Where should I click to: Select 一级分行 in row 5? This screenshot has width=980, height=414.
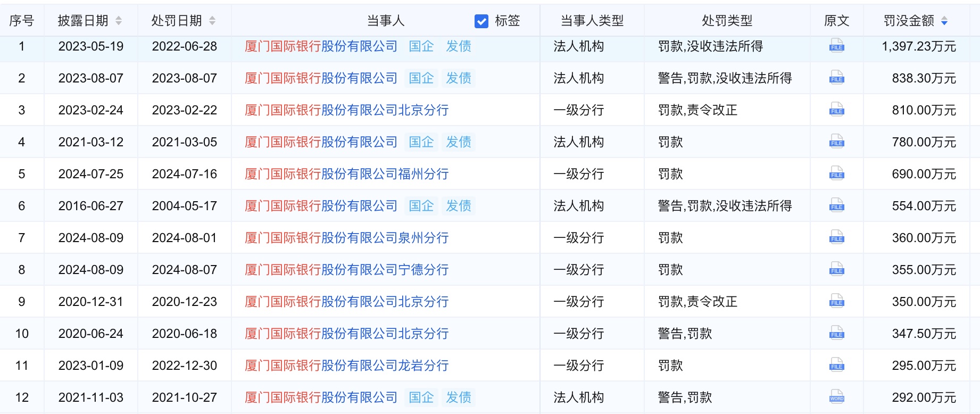pos(579,174)
